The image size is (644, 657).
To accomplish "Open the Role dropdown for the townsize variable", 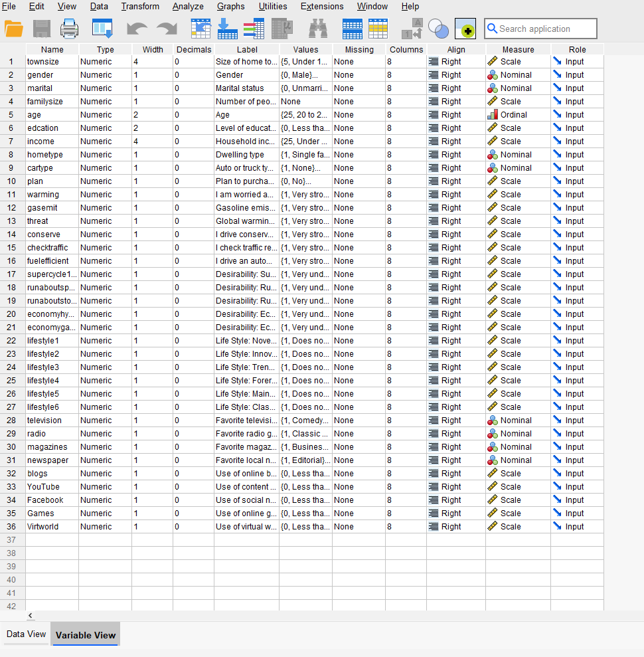I will pos(576,61).
